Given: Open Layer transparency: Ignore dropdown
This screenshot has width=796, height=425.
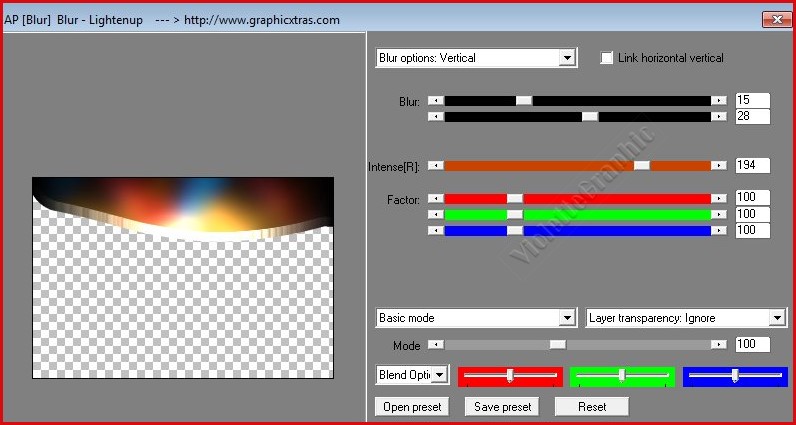Looking at the screenshot, I should pos(777,318).
